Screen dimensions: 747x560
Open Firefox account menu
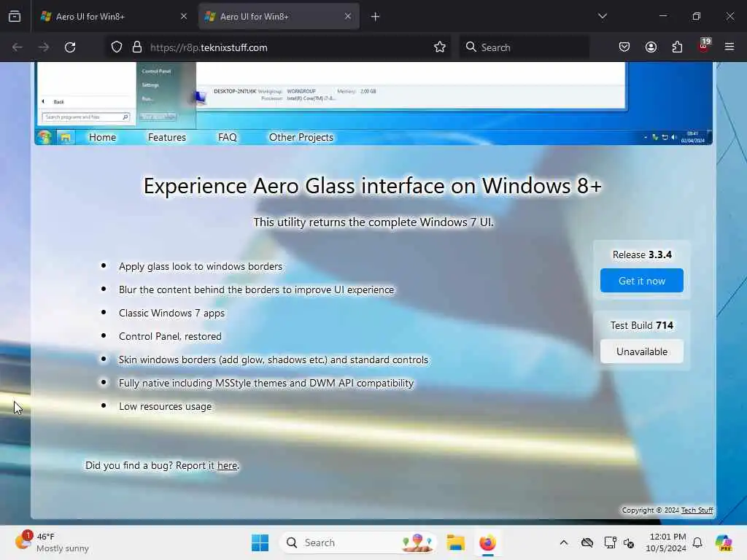point(651,47)
